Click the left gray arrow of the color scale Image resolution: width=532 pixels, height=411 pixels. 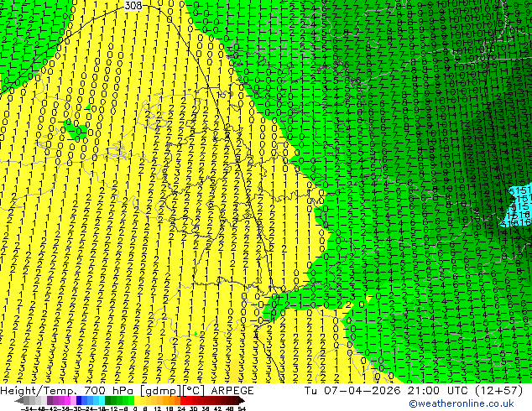[19, 400]
